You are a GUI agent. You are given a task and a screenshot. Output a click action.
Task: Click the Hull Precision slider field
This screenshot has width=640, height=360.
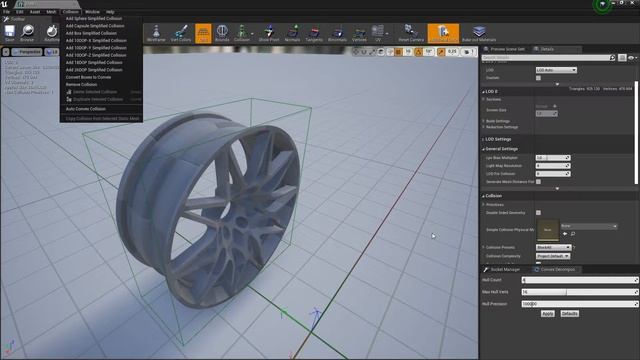click(x=580, y=304)
